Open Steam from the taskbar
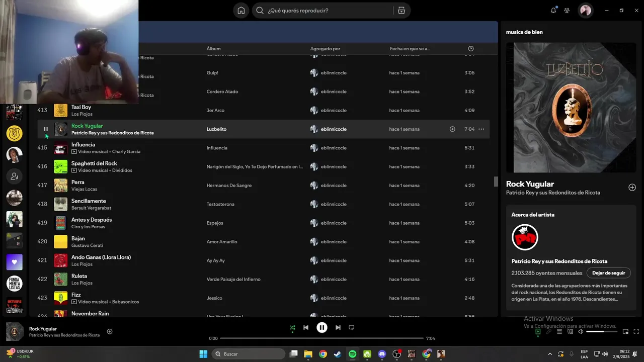The height and width of the screenshot is (362, 644). pos(338,354)
